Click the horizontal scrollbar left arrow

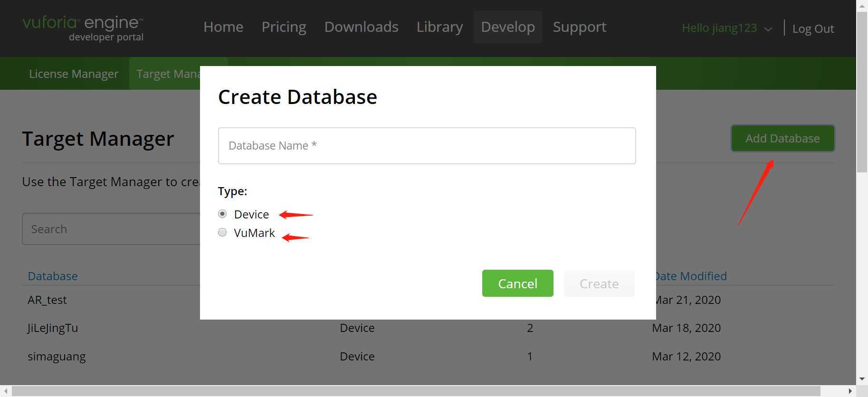click(x=6, y=391)
